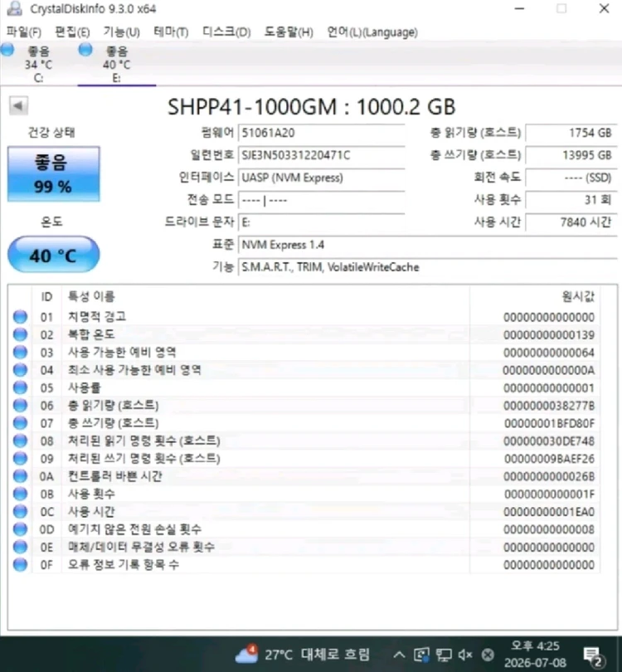This screenshot has height=672, width=622.
Task: Click the firmware field 51061A20
Action: click(x=321, y=133)
